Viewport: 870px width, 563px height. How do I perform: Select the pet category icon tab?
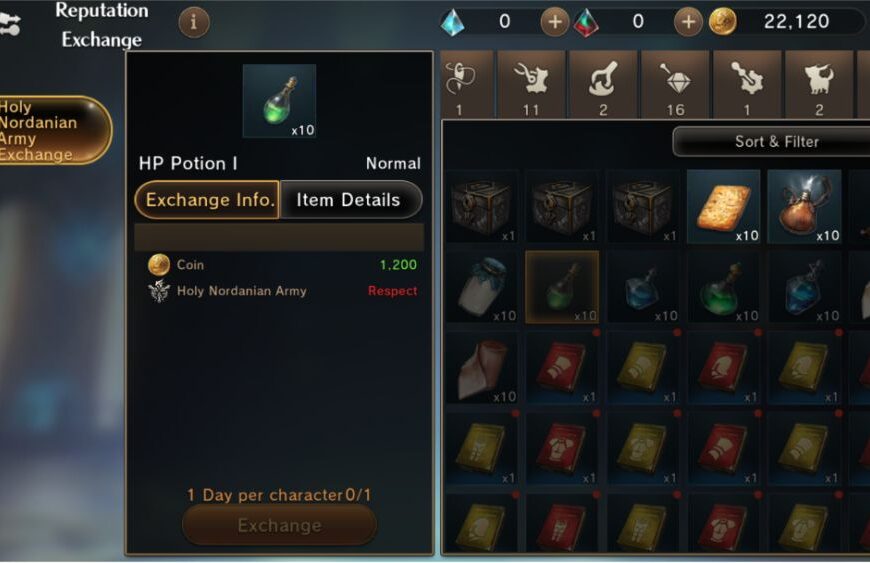pyautogui.click(x=819, y=84)
